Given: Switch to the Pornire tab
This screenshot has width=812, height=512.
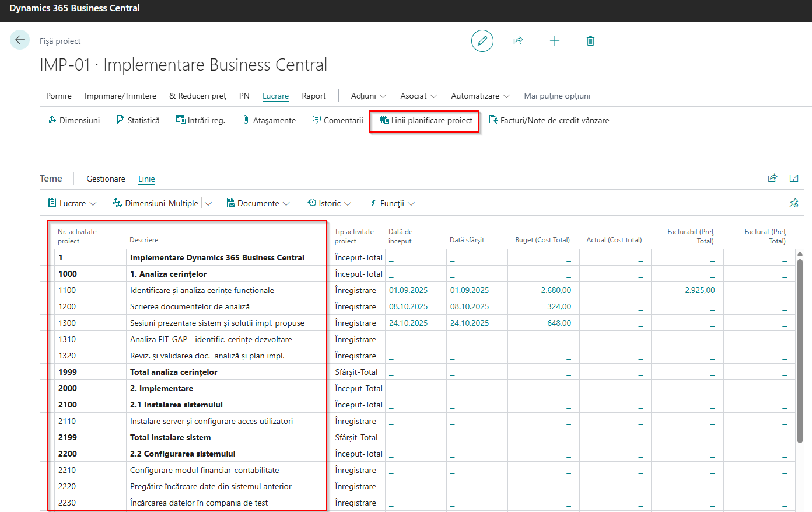Looking at the screenshot, I should [59, 96].
